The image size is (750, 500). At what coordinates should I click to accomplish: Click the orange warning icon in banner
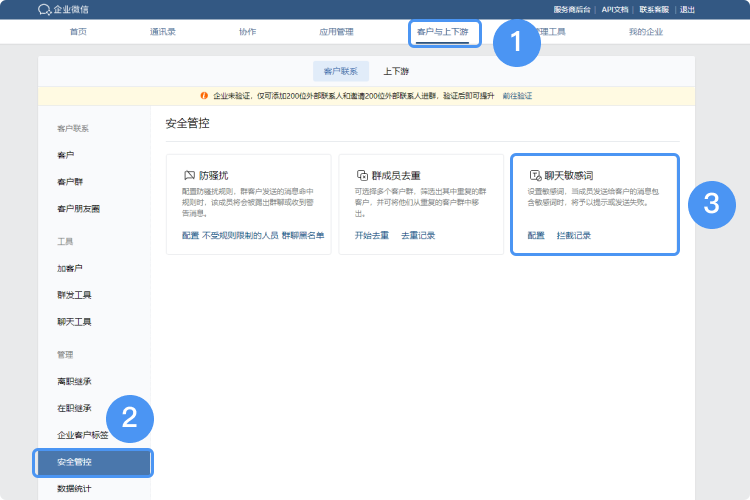[204, 96]
